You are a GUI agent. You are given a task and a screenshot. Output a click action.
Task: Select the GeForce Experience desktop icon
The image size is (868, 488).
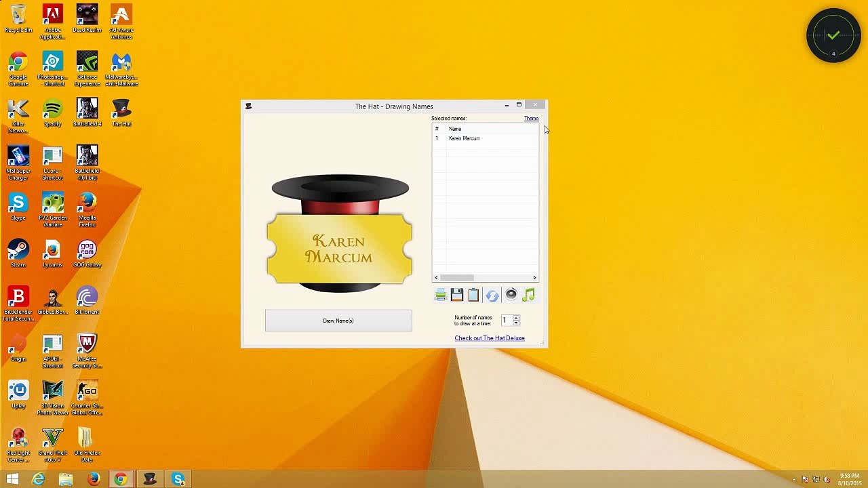[x=87, y=69]
